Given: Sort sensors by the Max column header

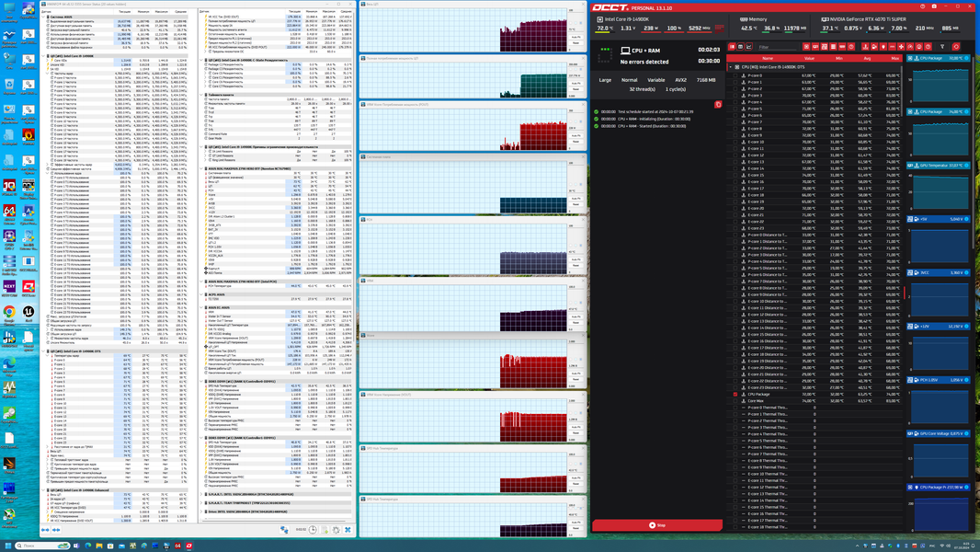Looking at the screenshot, I should pos(895,58).
